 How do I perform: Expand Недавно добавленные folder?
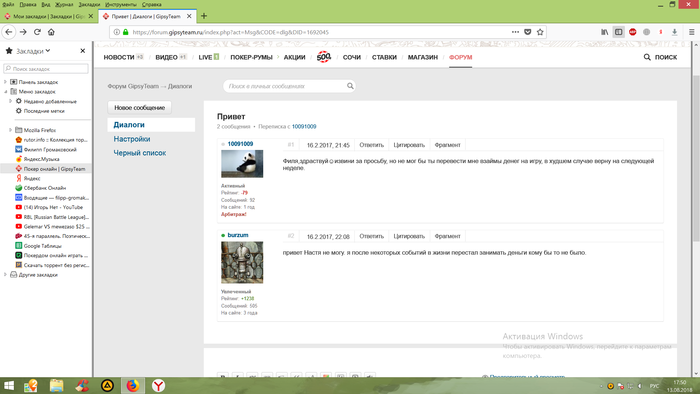pyautogui.click(x=10, y=101)
